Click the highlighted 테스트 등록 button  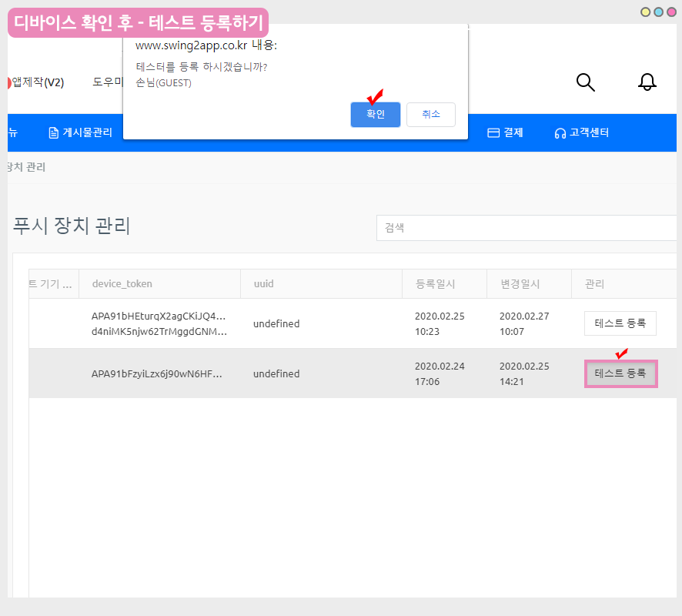click(620, 373)
